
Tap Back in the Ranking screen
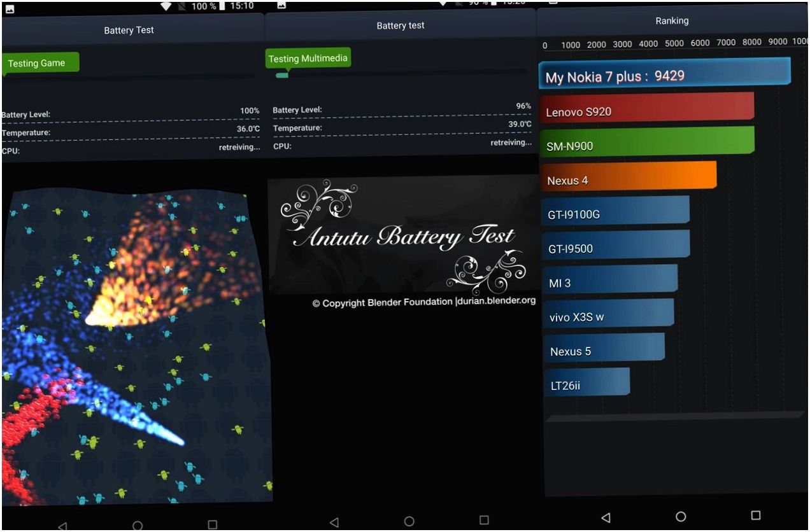[606, 518]
